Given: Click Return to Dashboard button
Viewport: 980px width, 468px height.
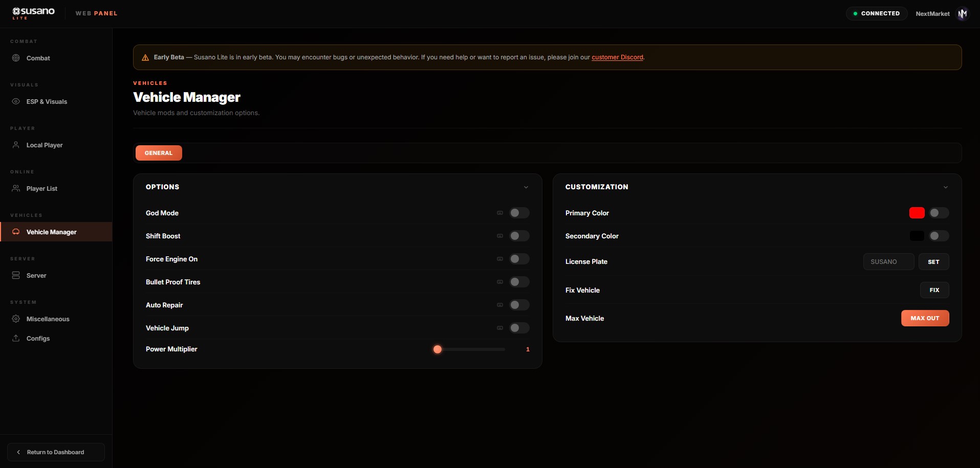Looking at the screenshot, I should click(x=56, y=452).
